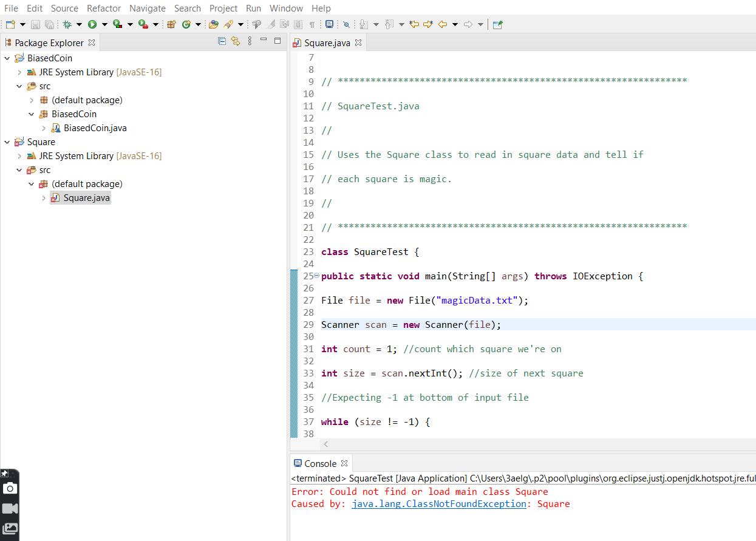756x541 pixels.
Task: Toggle Link with Editor in Package Explorer
Action: 236,41
